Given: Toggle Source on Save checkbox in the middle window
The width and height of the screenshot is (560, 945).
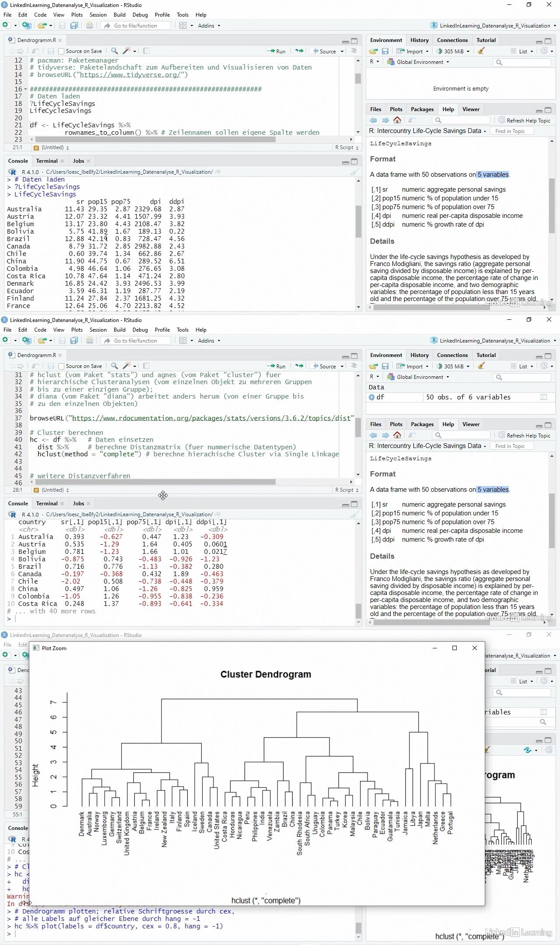Looking at the screenshot, I should point(62,366).
